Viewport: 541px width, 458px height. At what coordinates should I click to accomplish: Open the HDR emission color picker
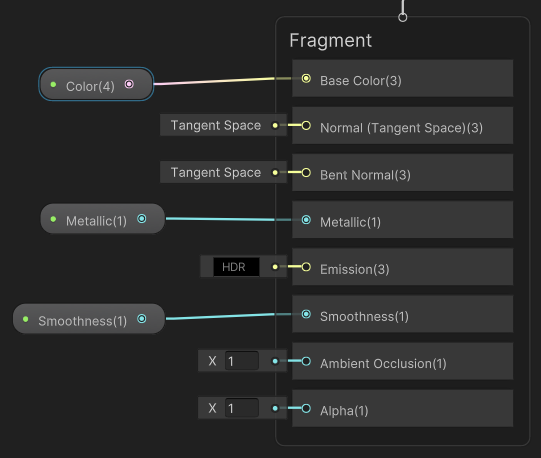point(236,267)
